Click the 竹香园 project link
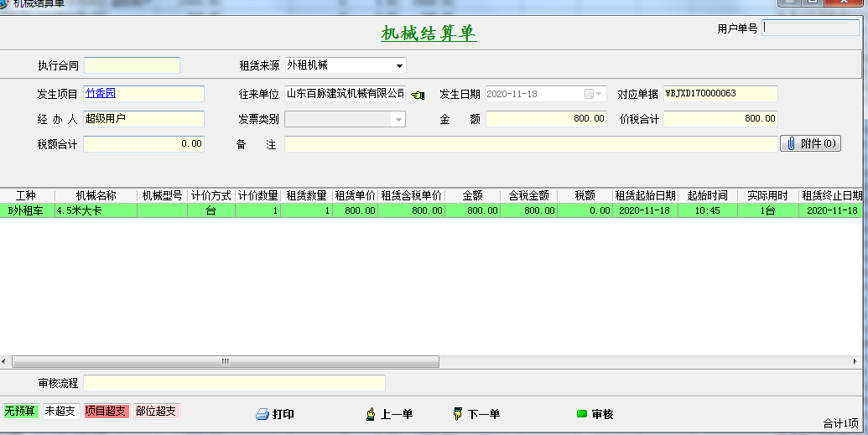 click(x=101, y=93)
